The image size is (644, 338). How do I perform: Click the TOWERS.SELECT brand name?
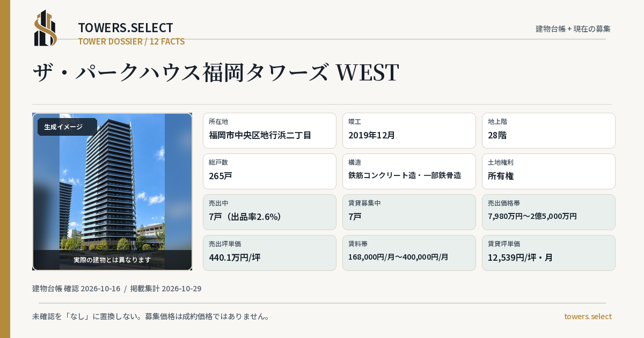(126, 28)
